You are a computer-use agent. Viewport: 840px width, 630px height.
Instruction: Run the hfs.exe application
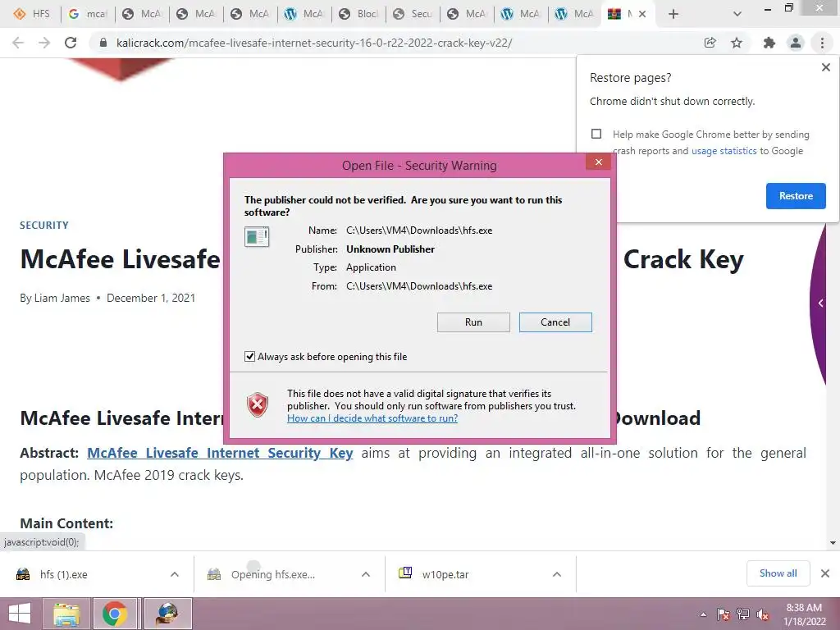473,322
